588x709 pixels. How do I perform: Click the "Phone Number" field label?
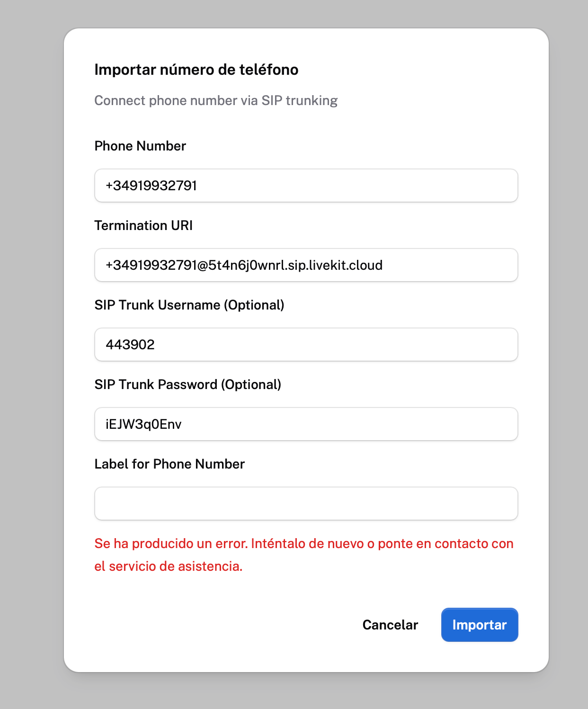(x=140, y=146)
